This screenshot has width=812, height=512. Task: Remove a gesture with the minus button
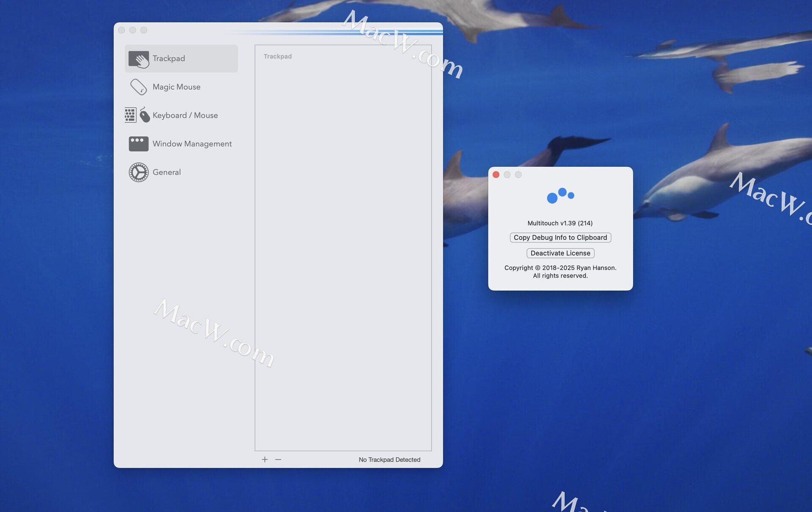coord(278,460)
